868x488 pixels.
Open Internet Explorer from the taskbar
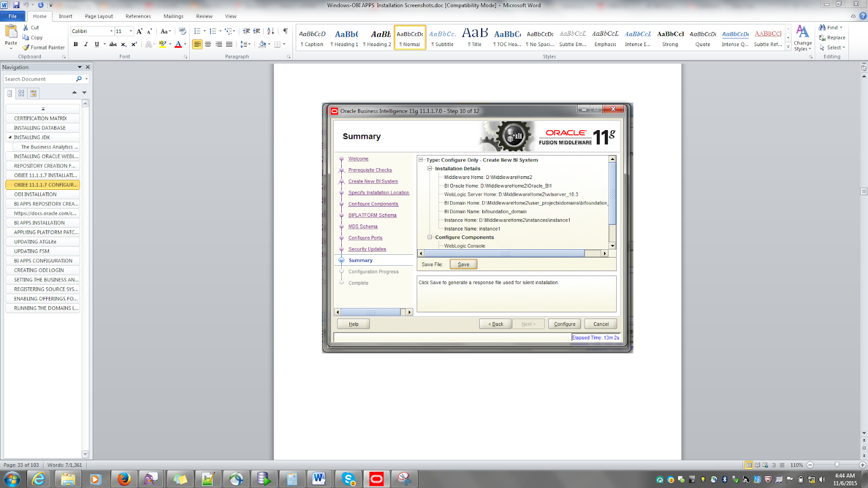[39, 479]
